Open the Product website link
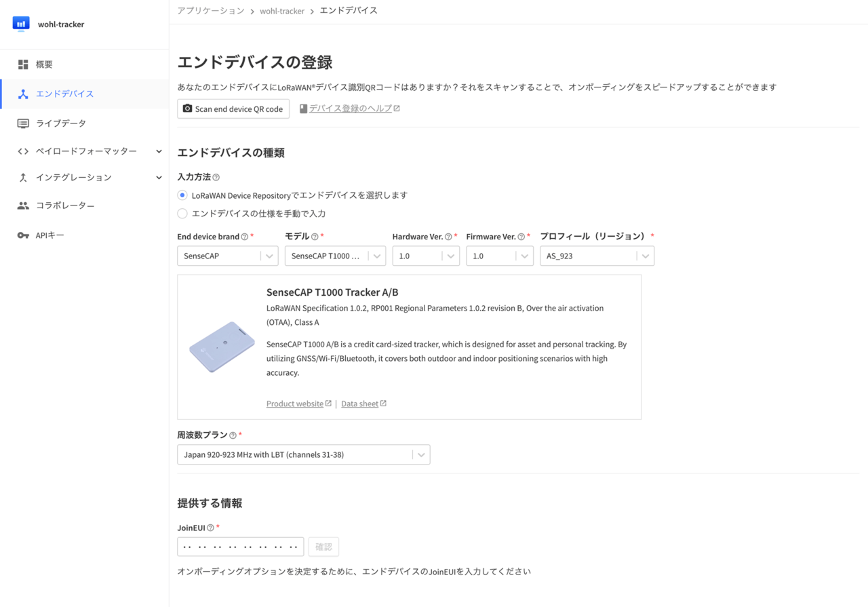This screenshot has width=868, height=607. [x=295, y=404]
